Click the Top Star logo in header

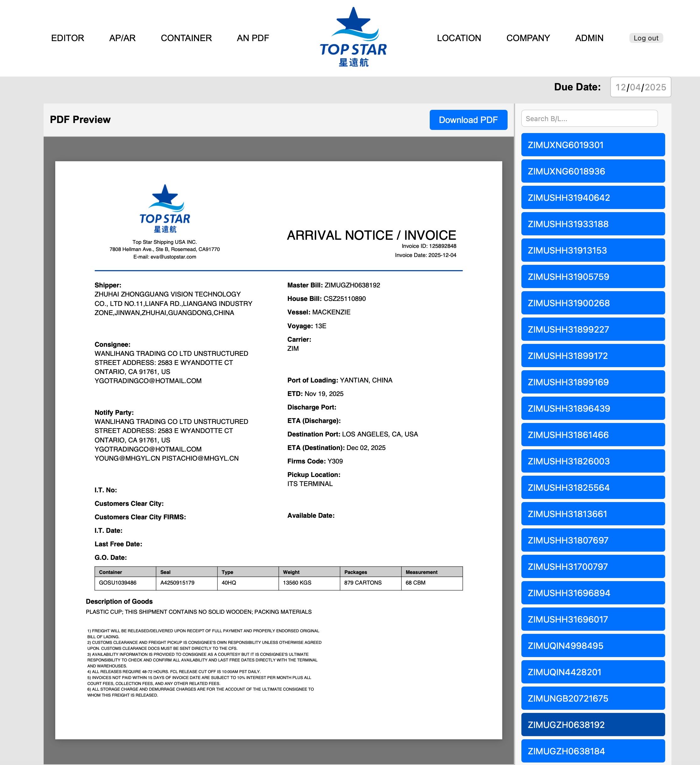click(353, 37)
